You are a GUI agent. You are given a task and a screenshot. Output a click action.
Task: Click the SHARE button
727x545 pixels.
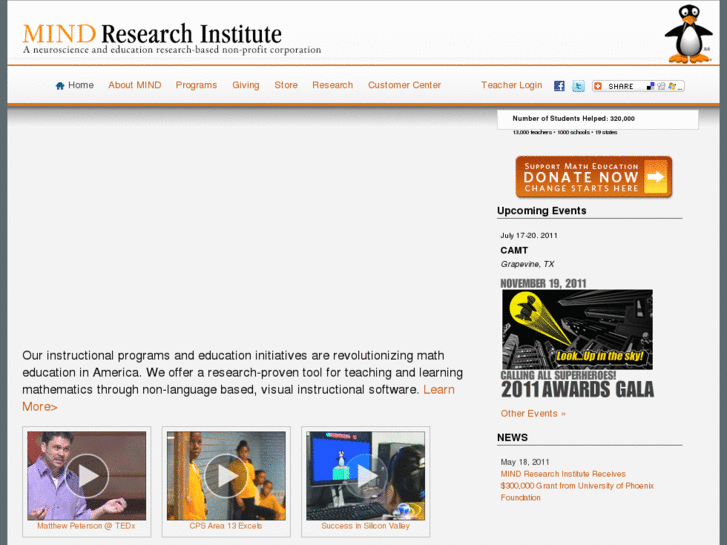click(638, 86)
